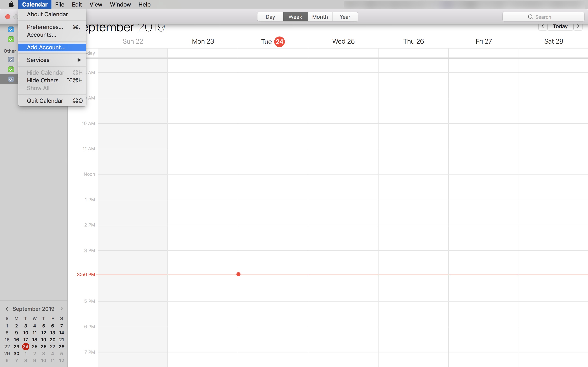Click the Today button

560,27
